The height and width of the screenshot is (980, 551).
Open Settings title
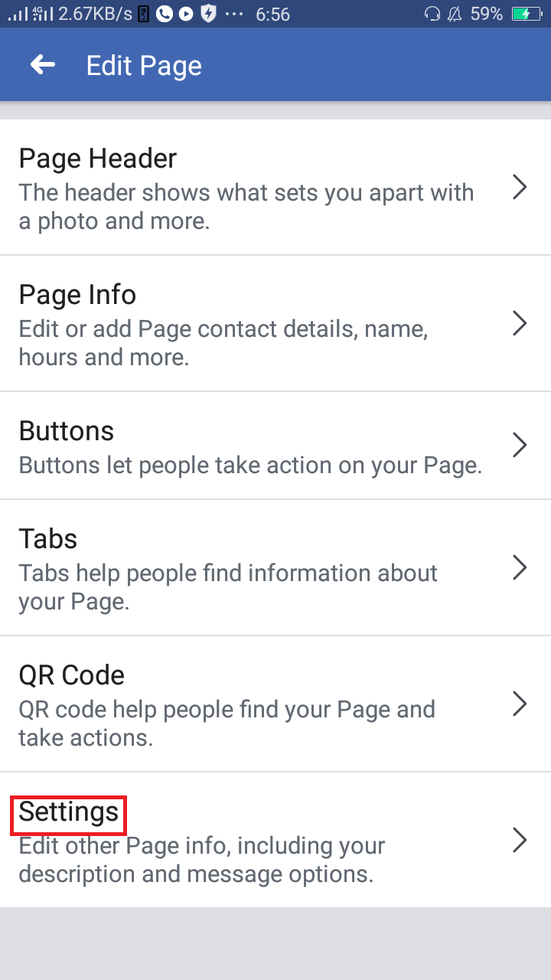(x=69, y=813)
